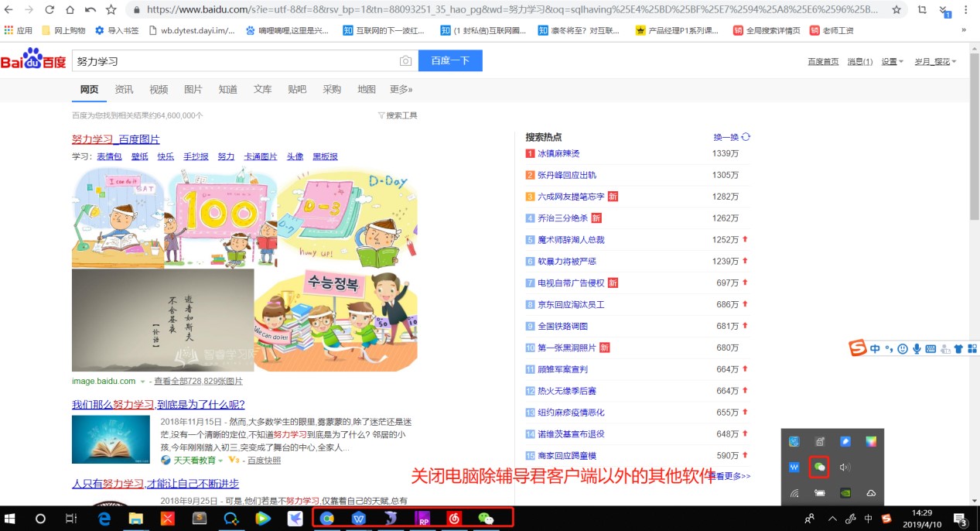This screenshot has height=531, width=980.
Task: Click the volume speaker tray icon
Action: 845,467
